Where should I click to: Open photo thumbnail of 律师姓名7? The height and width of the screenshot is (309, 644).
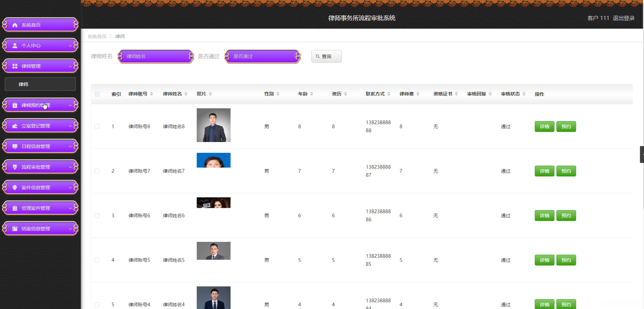213,160
